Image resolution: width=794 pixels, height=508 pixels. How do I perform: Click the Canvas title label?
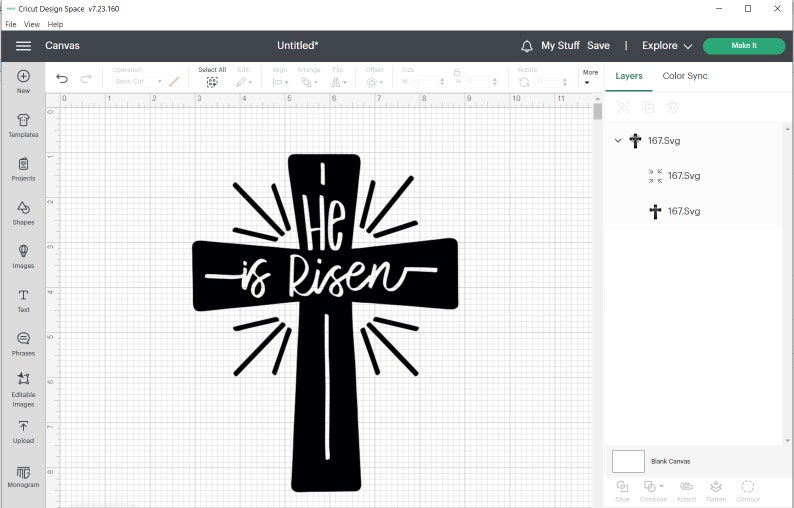pos(62,46)
